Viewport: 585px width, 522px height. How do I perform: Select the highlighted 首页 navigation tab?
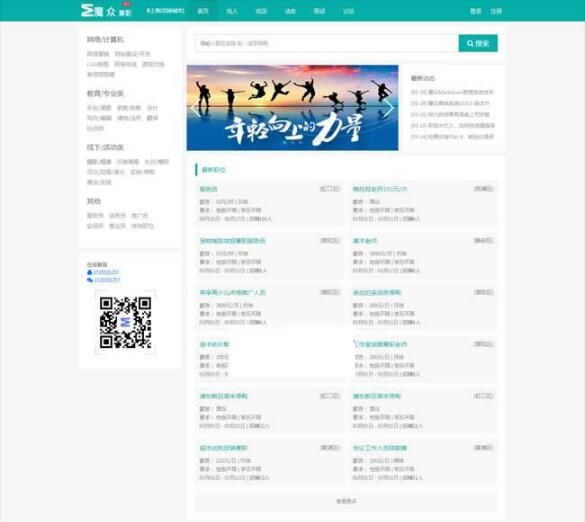(203, 11)
